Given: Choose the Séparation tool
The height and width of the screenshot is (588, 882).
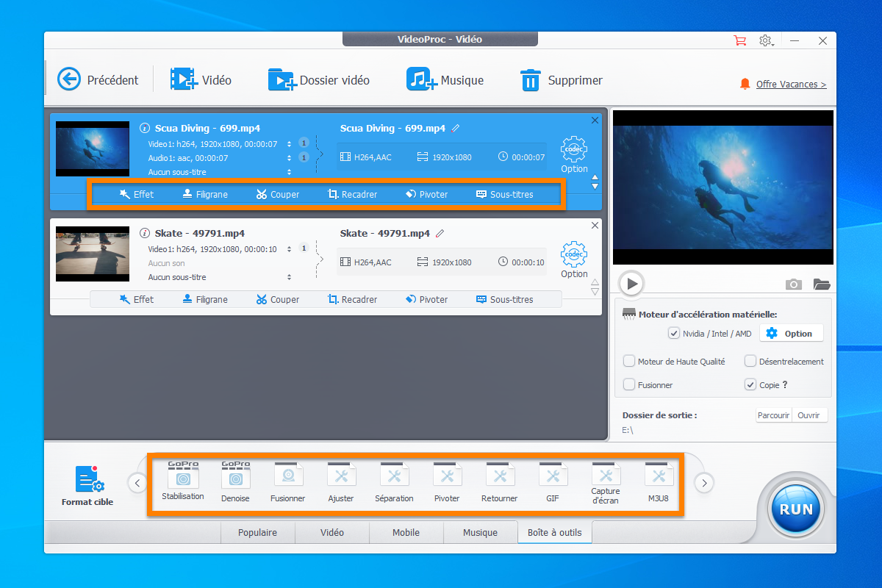Looking at the screenshot, I should pos(394,482).
